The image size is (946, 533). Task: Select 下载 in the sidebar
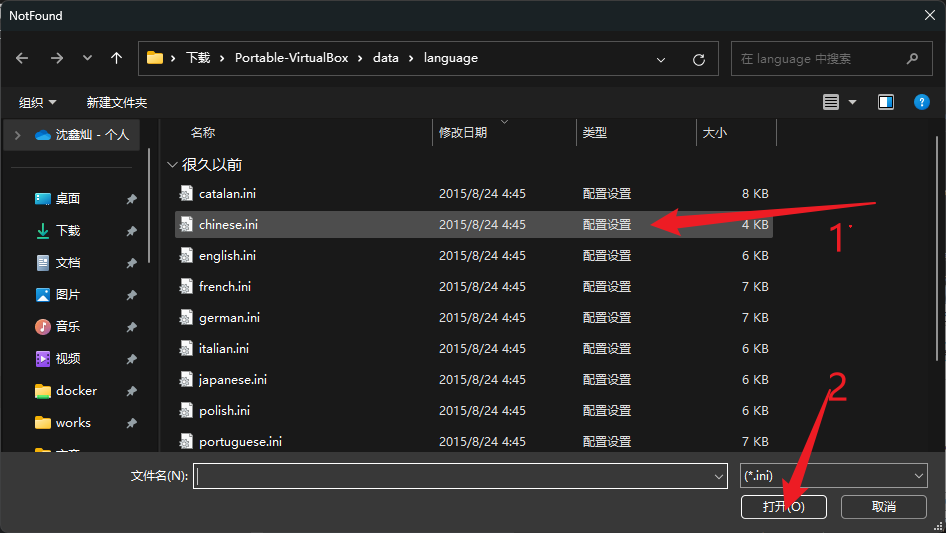[x=68, y=231]
